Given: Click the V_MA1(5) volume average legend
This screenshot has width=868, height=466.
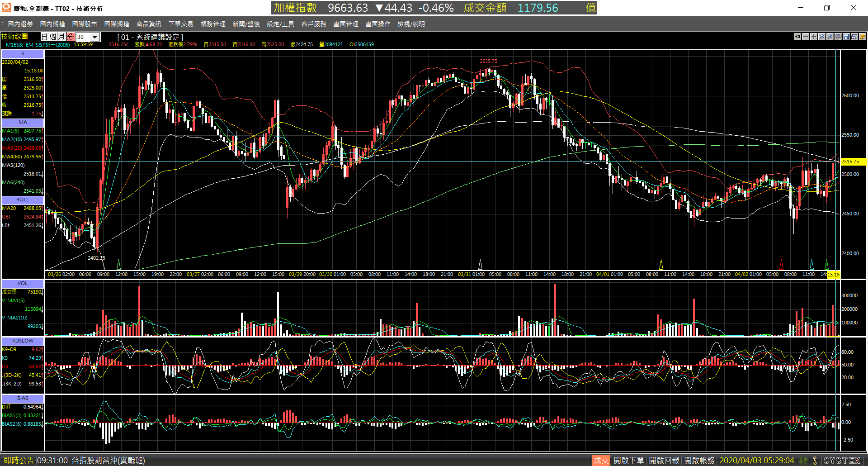Looking at the screenshot, I should coord(14,300).
